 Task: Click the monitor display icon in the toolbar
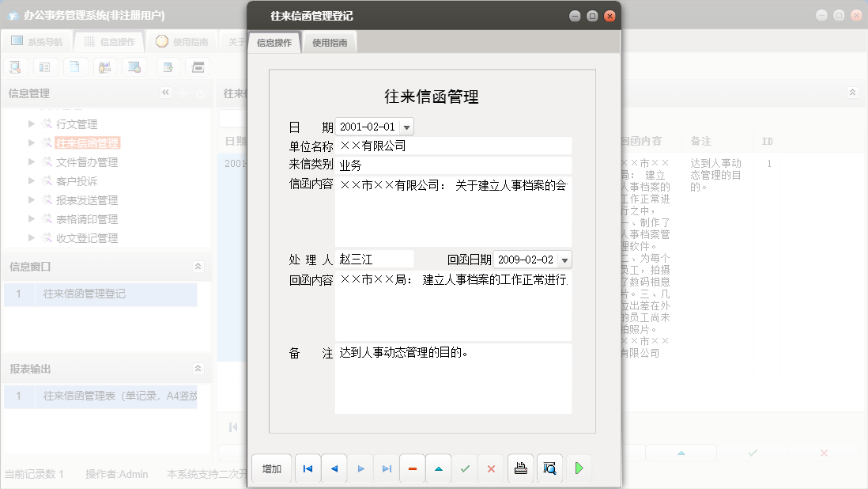click(x=134, y=66)
